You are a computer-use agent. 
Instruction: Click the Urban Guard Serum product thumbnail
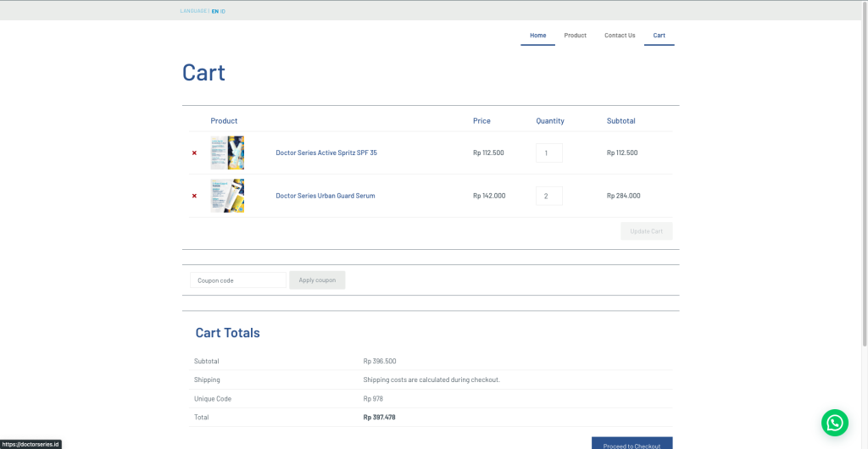click(227, 196)
